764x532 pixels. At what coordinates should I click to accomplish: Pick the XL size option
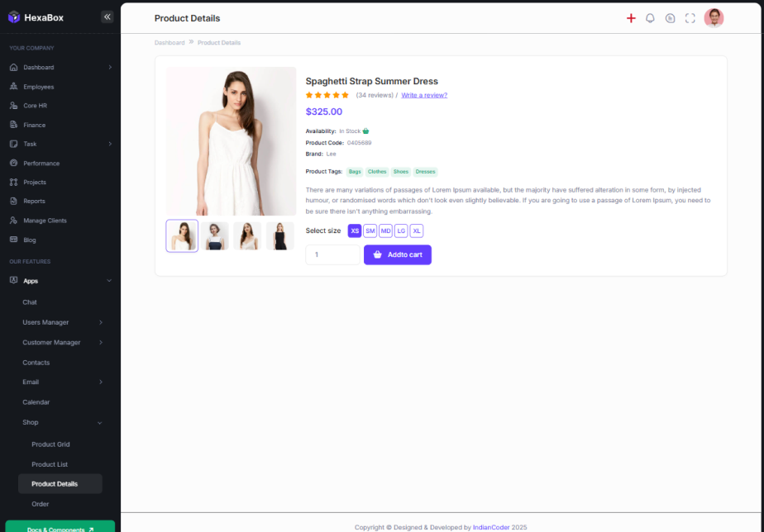[x=417, y=231]
